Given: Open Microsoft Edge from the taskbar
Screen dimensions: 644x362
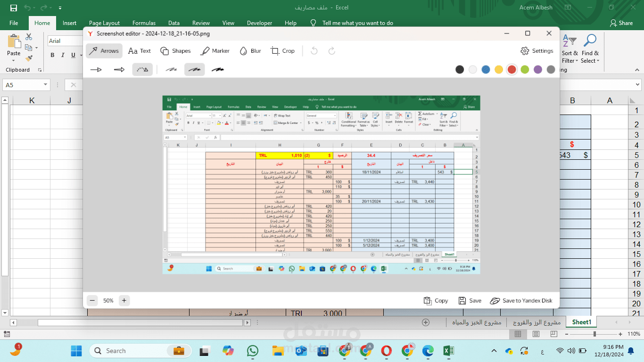Looking at the screenshot, I should tap(428, 351).
